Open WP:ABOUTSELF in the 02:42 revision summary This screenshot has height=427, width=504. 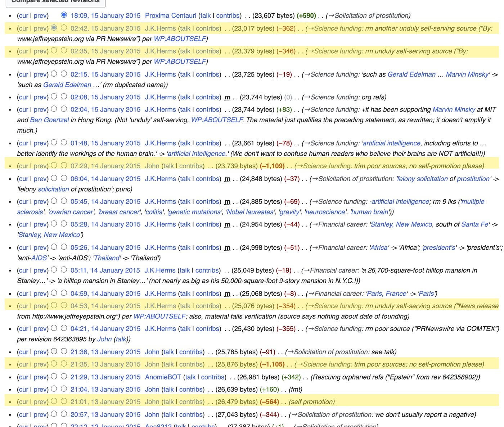[180, 38]
